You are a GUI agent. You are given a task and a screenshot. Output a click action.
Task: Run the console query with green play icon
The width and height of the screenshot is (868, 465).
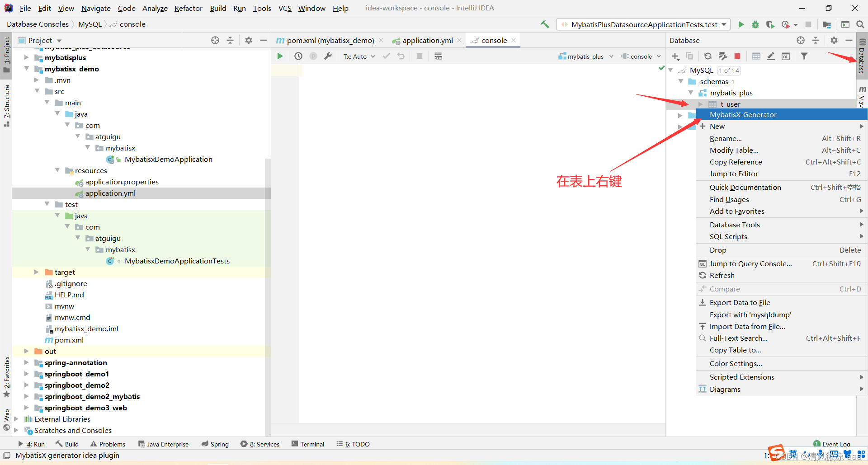(x=280, y=56)
